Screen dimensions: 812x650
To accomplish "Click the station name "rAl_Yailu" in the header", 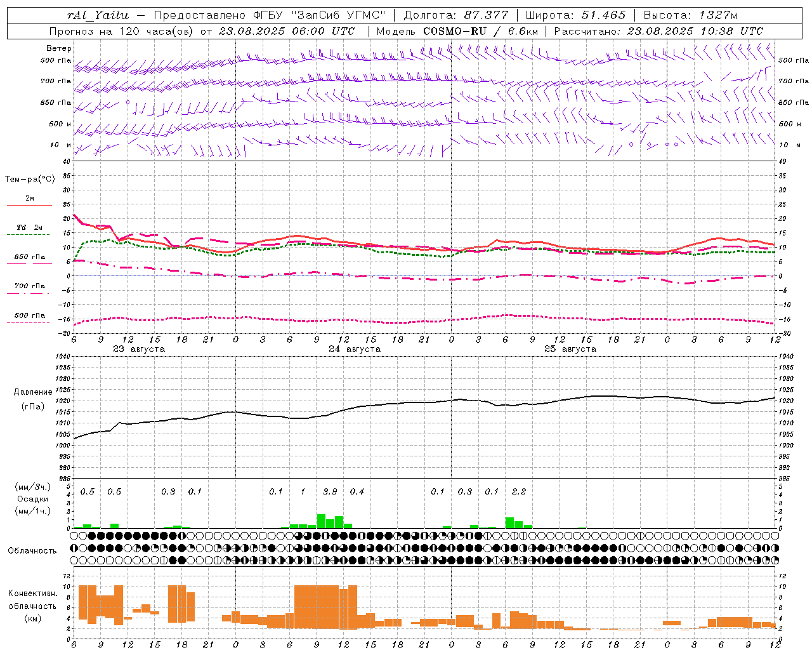I will [x=98, y=15].
